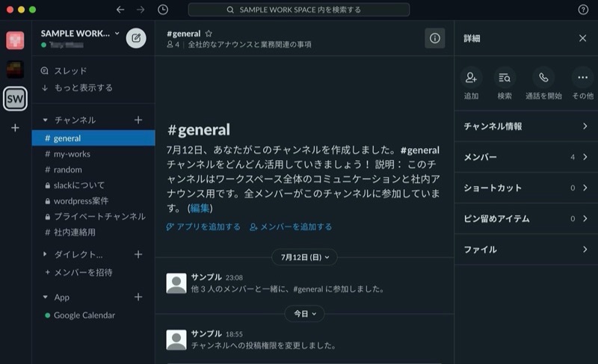598x364 pixels.
Task: Close the 詳細 details panel
Action: click(582, 38)
